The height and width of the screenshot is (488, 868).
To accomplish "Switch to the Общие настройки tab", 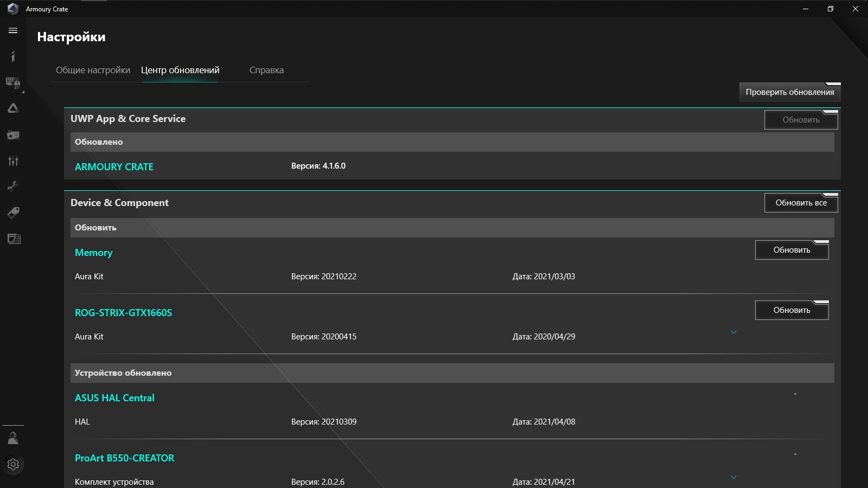I will (93, 70).
